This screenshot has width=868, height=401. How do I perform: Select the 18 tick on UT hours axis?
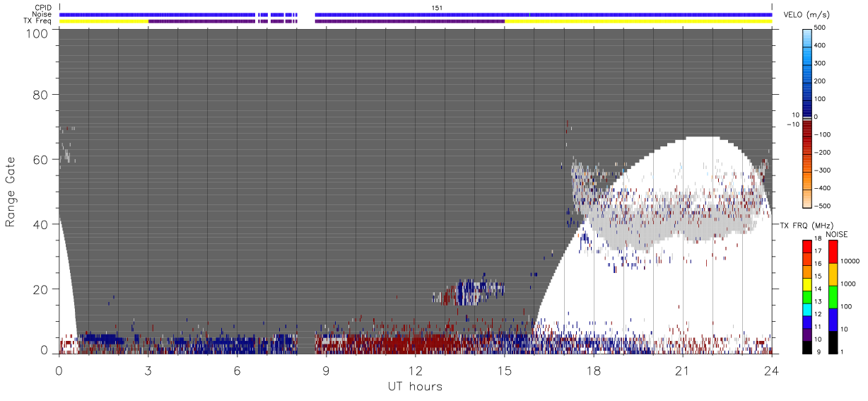point(593,371)
